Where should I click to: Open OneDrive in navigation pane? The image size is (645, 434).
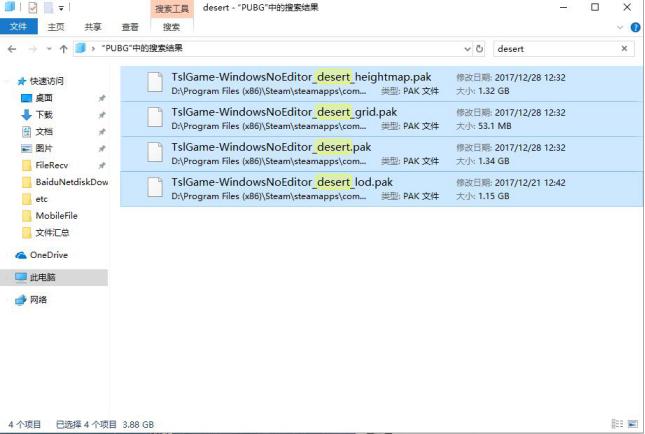(49, 255)
